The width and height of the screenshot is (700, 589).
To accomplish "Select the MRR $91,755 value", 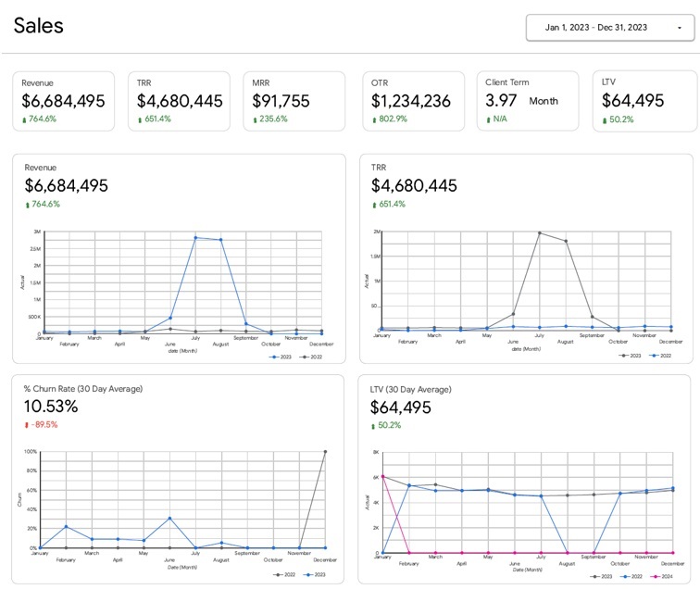I will click(x=281, y=101).
